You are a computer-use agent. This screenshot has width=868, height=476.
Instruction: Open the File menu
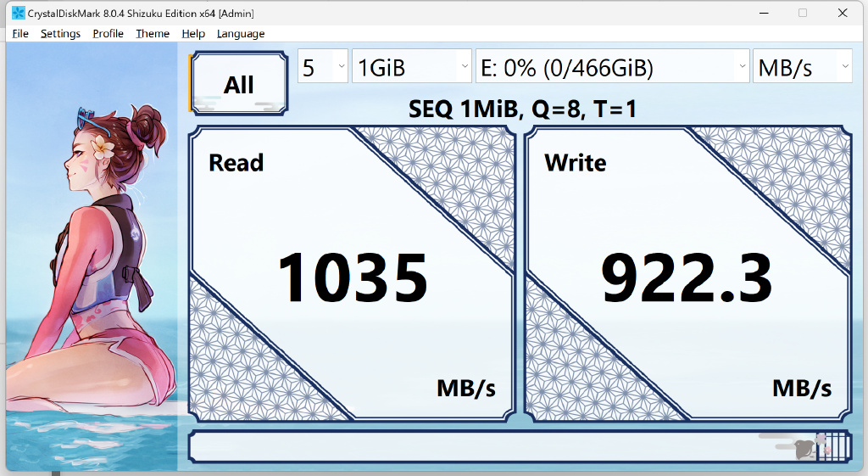20,33
